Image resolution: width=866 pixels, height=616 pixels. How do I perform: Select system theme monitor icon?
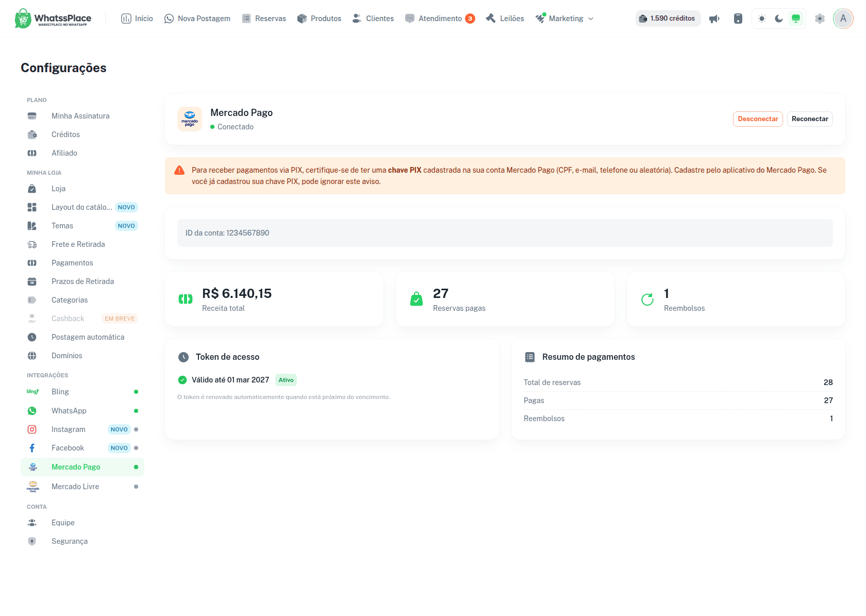coord(796,19)
